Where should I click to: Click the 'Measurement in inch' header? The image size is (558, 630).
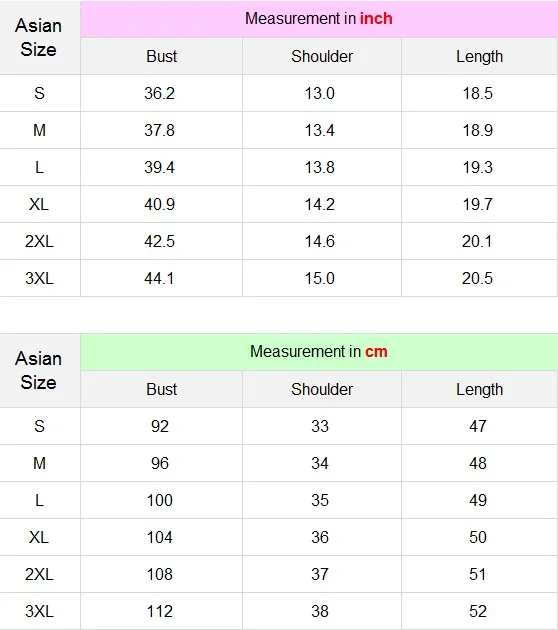tap(319, 18)
